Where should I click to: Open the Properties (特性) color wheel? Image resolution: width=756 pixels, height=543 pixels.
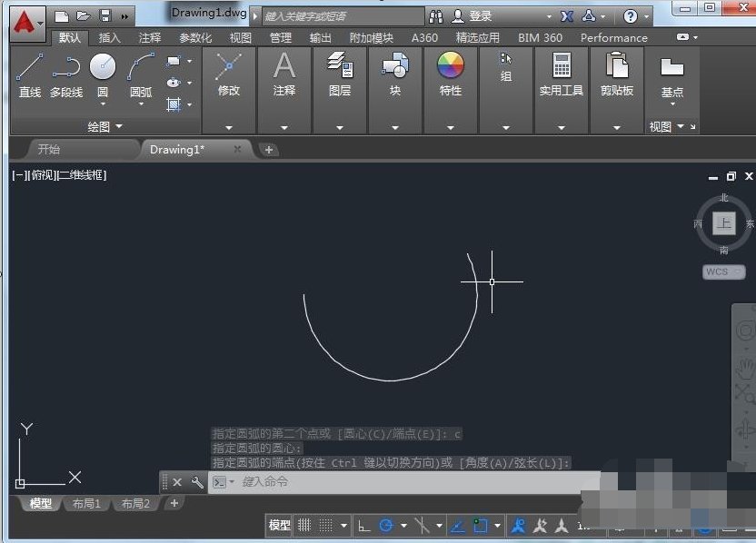(451, 67)
